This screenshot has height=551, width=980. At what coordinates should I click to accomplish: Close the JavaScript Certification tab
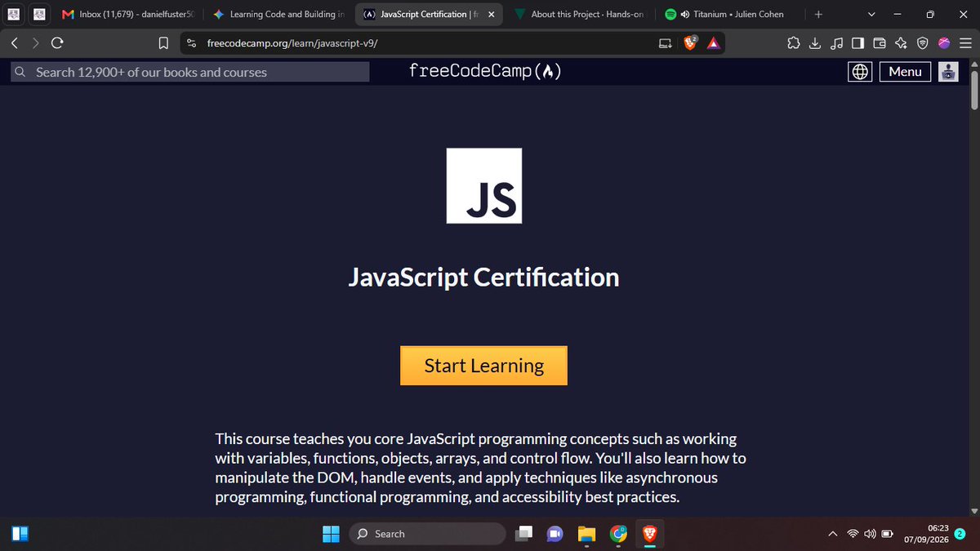[x=491, y=14]
